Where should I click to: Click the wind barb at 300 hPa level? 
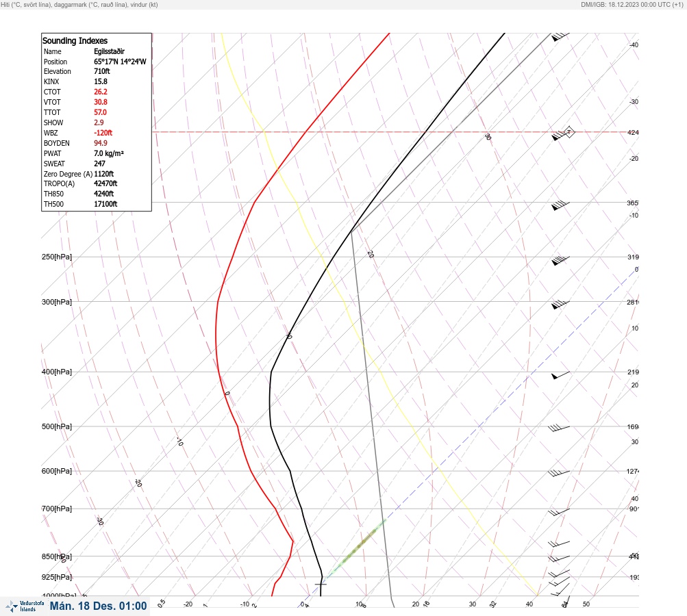pos(560,305)
